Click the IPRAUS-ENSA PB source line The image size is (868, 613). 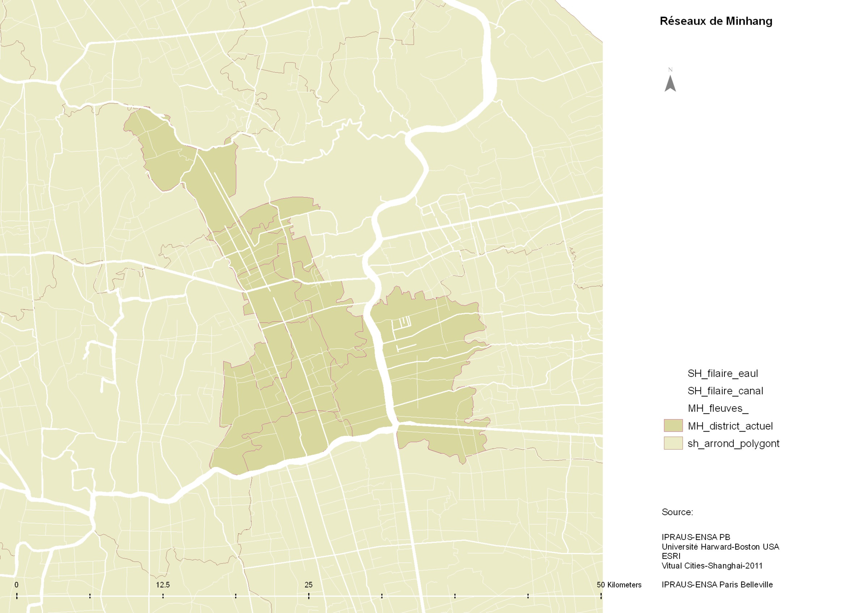(x=695, y=537)
